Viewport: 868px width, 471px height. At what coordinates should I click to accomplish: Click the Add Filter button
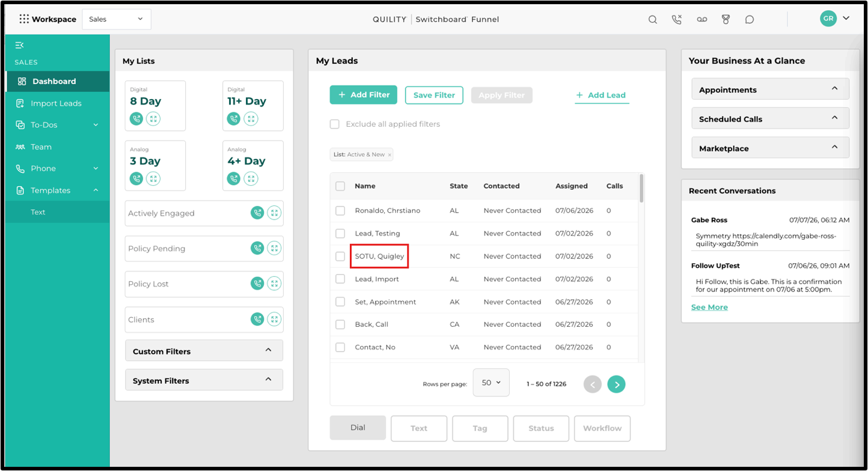point(364,95)
